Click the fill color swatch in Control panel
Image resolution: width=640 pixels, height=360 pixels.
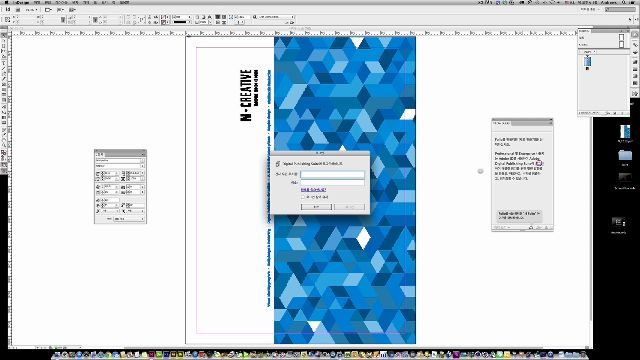(x=164, y=17)
